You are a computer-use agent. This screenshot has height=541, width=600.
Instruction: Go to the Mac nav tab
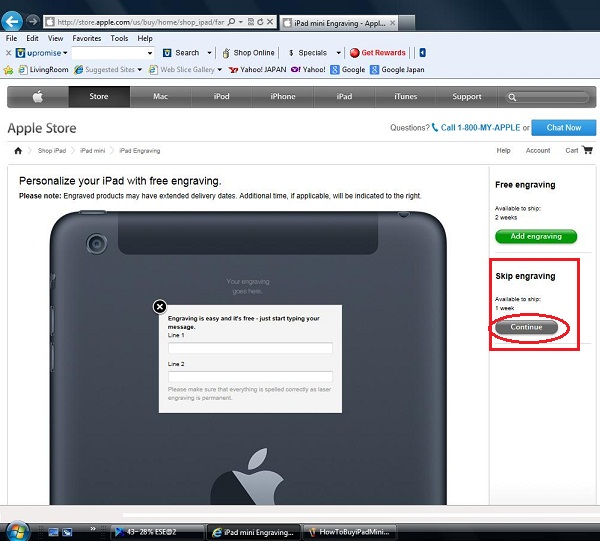click(x=160, y=96)
